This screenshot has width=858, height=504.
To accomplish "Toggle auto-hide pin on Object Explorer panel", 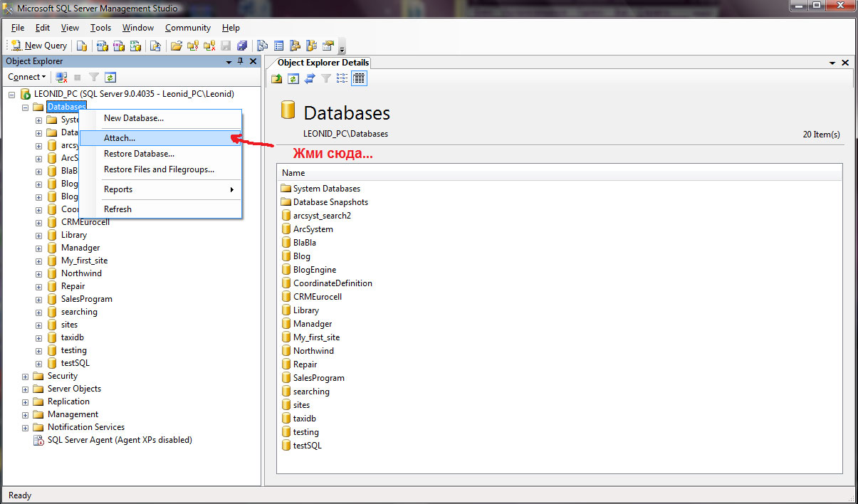I will tap(241, 62).
